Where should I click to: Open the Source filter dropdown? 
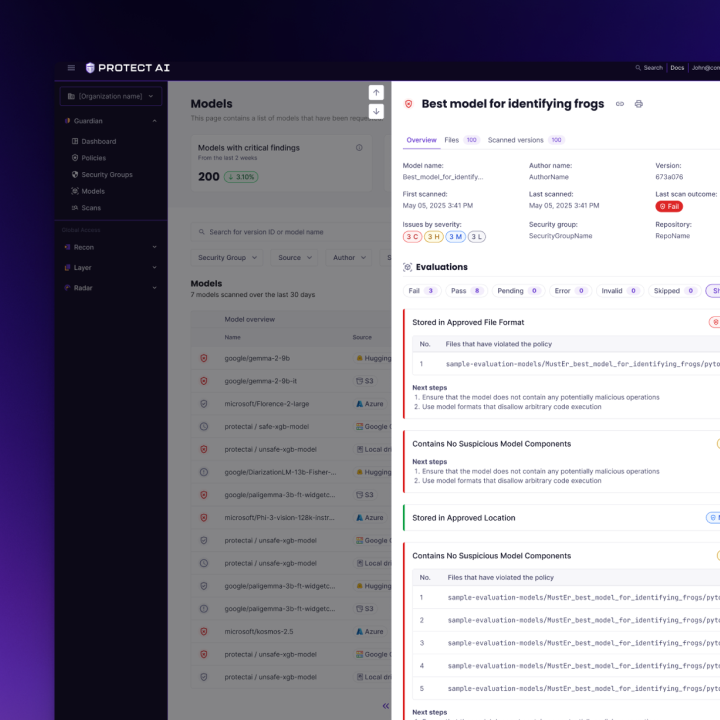(294, 258)
